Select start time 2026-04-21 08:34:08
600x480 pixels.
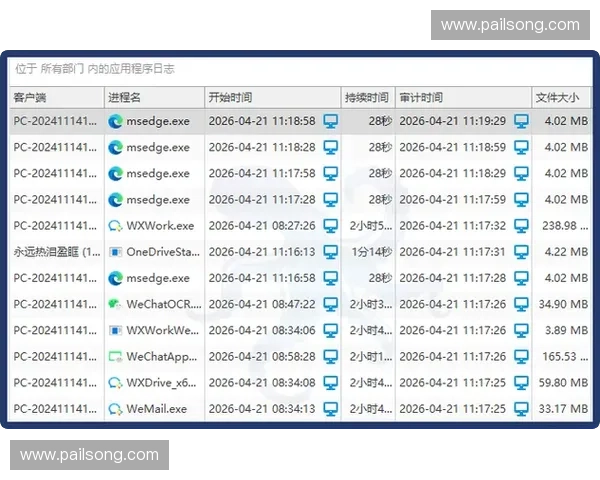point(262,383)
